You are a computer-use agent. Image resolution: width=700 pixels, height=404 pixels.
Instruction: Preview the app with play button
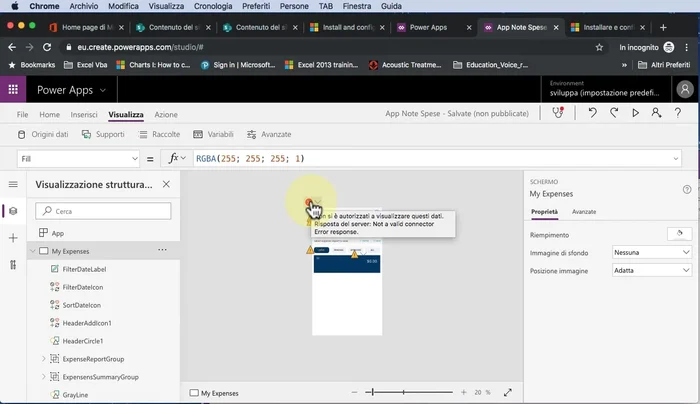635,113
